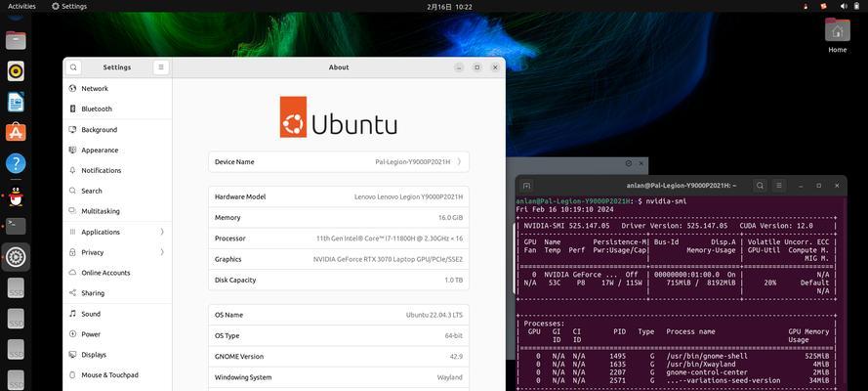Open the volume icon in the top bar

coord(844,6)
